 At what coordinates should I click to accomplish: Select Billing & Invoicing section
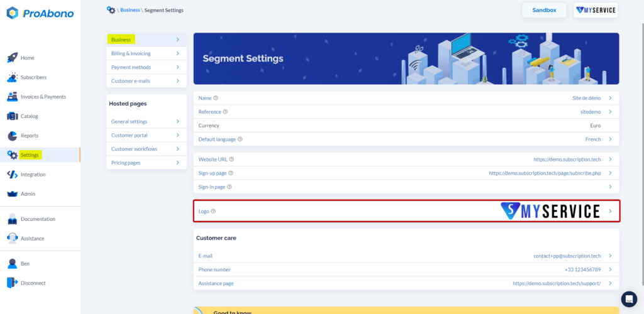[x=146, y=53]
